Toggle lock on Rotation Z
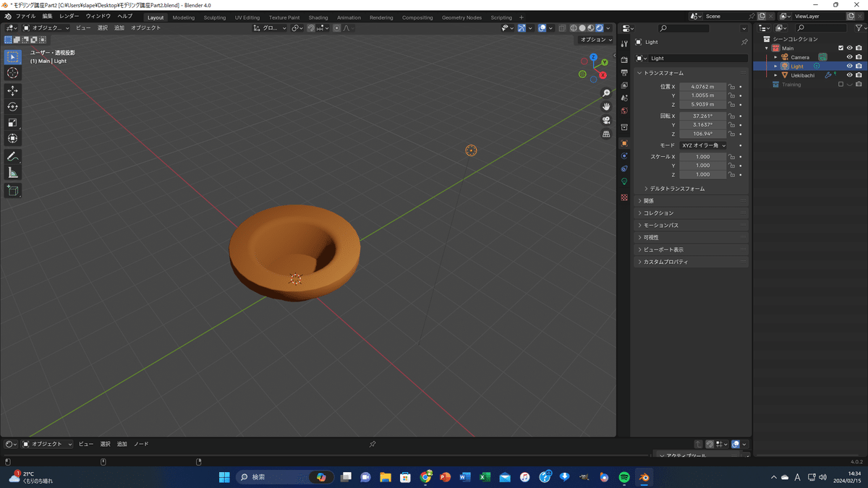868x488 pixels. (732, 134)
